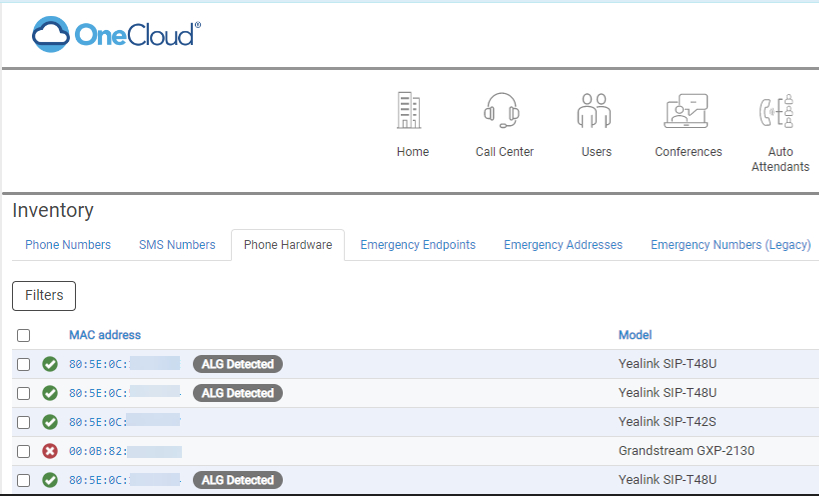Viewport: 819px width, 496px height.
Task: Open the Home building icon
Action: [408, 110]
